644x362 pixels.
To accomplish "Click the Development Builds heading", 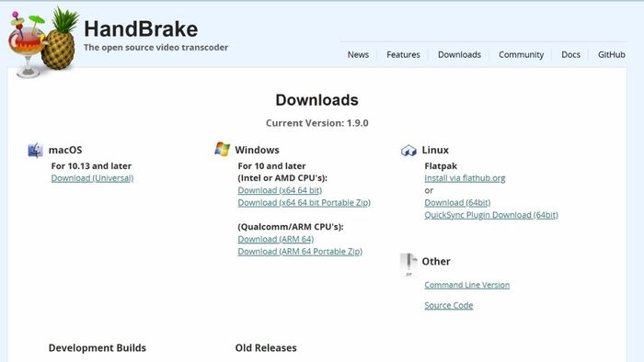I will 98,348.
